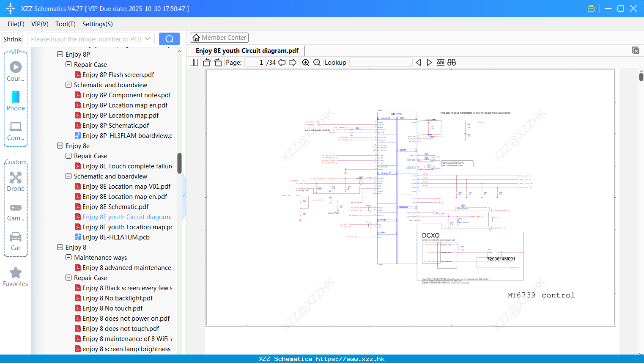Open Enjoy 8 No backlight.pdf
This screenshot has height=363, width=644.
tap(118, 298)
